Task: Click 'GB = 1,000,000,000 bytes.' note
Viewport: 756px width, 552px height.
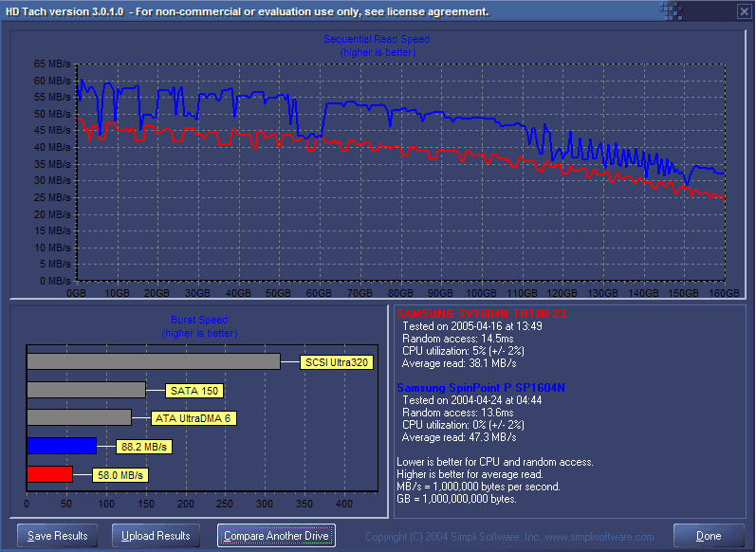Action: [x=456, y=499]
